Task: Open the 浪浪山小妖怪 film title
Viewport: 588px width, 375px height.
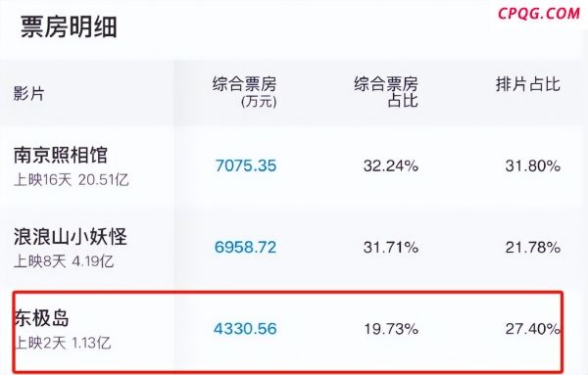Action: [71, 236]
